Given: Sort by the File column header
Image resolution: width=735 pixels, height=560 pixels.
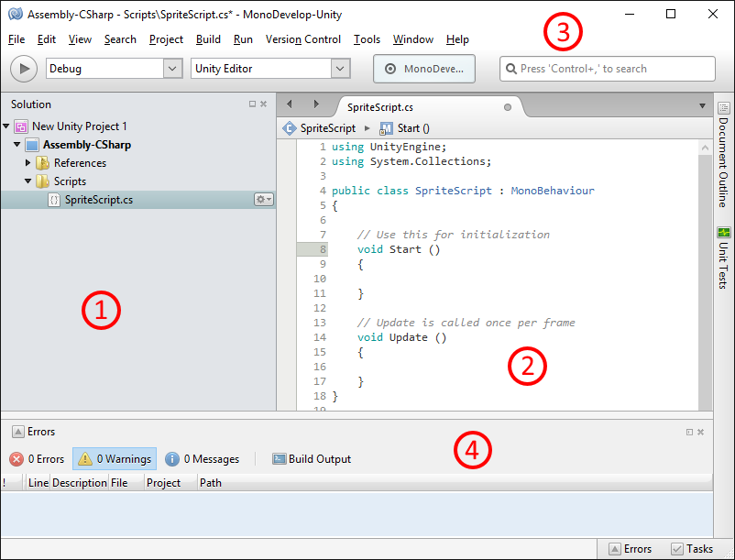Looking at the screenshot, I should tap(126, 483).
